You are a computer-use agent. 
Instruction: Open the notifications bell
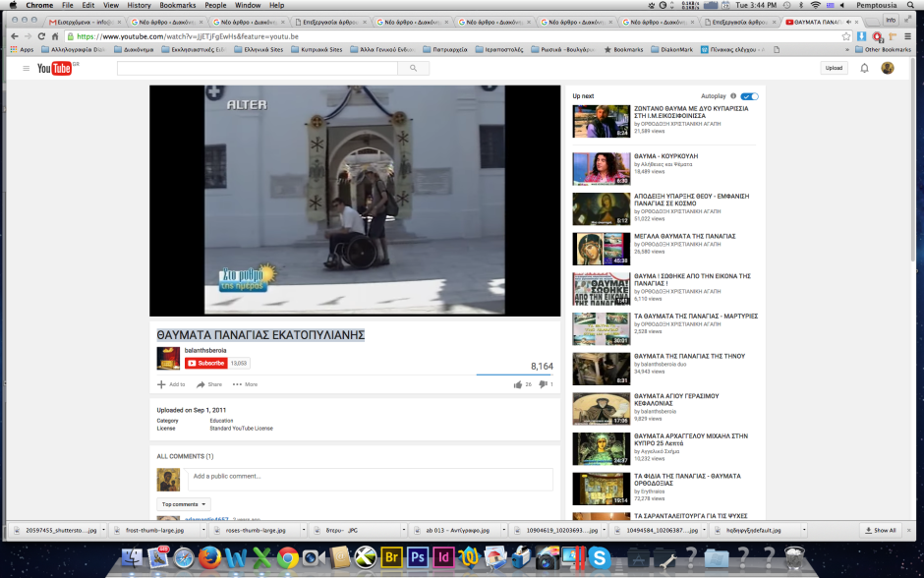[x=864, y=68]
